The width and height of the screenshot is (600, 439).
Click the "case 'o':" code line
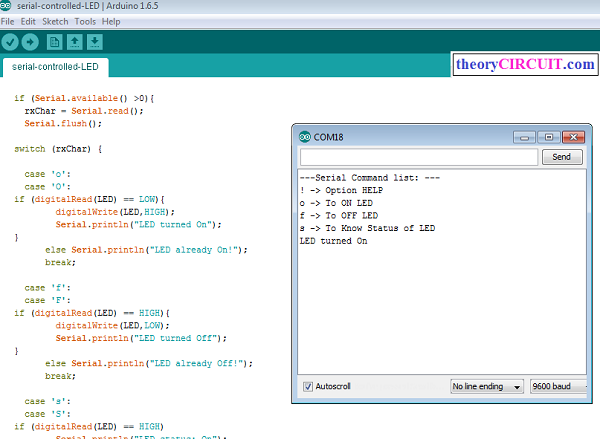(47, 174)
